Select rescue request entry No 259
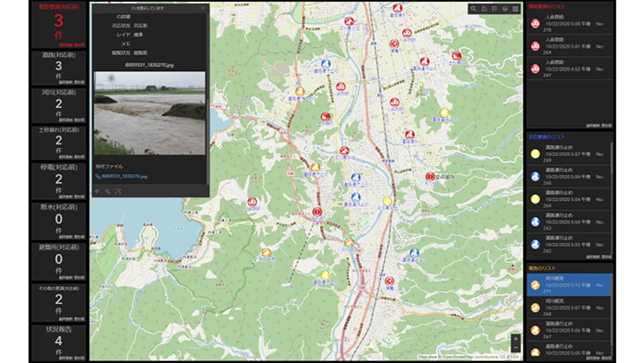 pyautogui.click(x=570, y=46)
